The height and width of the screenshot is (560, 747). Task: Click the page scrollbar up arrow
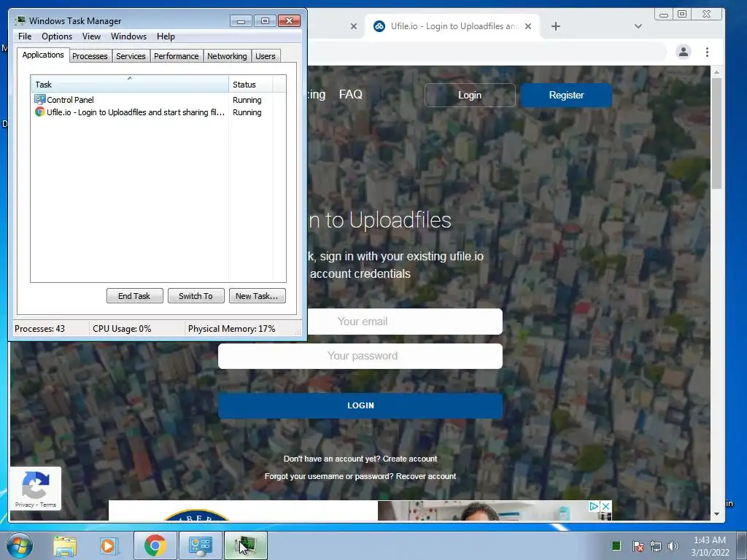click(x=716, y=72)
